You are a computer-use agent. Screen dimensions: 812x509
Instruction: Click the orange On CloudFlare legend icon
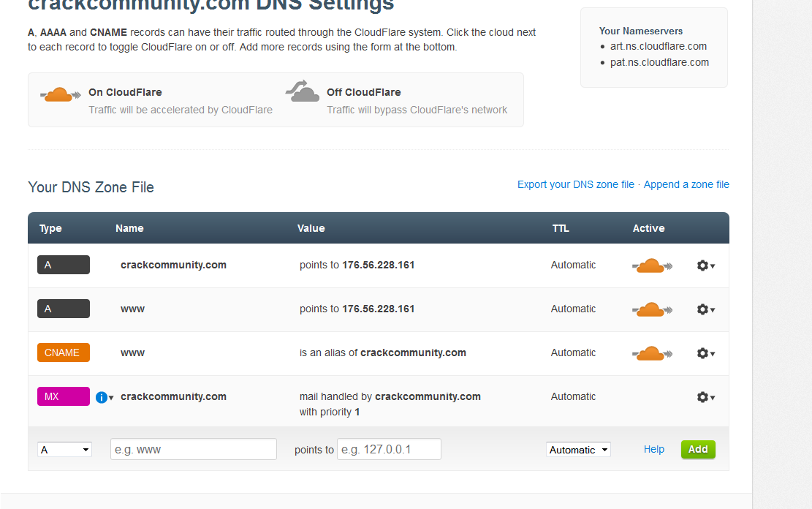[x=60, y=94]
